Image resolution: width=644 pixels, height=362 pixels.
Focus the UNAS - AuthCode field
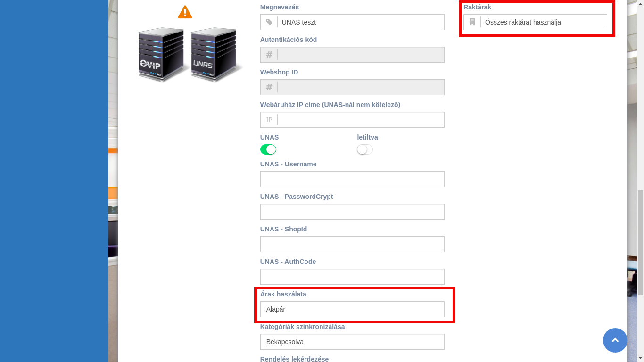click(x=352, y=277)
